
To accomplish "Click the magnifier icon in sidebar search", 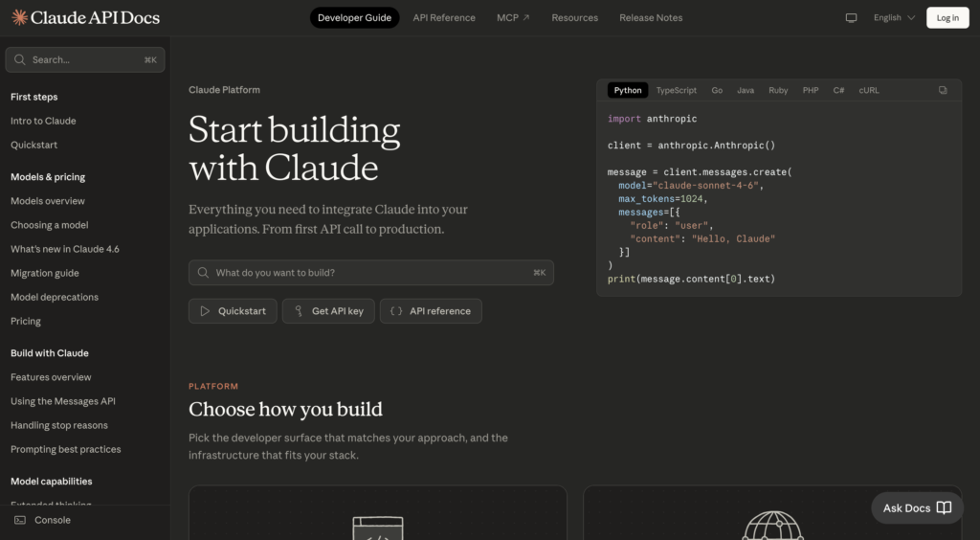I will 20,60.
